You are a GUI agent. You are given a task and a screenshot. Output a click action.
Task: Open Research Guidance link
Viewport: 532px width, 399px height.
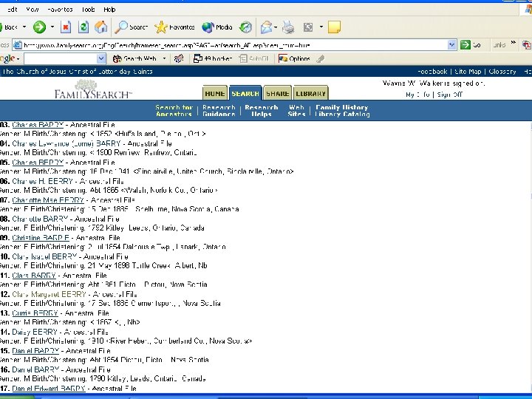point(219,111)
